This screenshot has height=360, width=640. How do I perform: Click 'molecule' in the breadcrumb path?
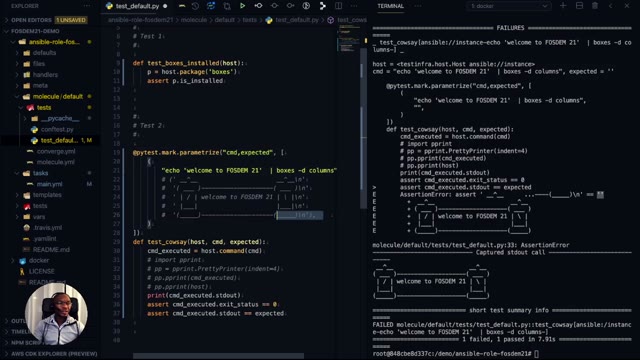194,20
